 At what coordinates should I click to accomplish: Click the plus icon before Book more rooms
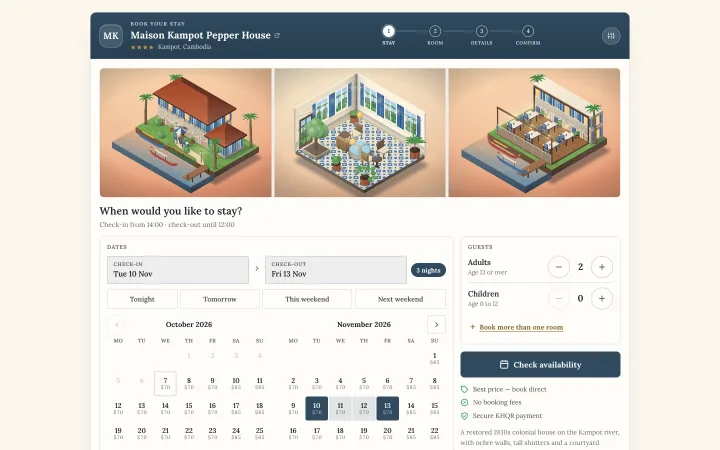(472, 327)
